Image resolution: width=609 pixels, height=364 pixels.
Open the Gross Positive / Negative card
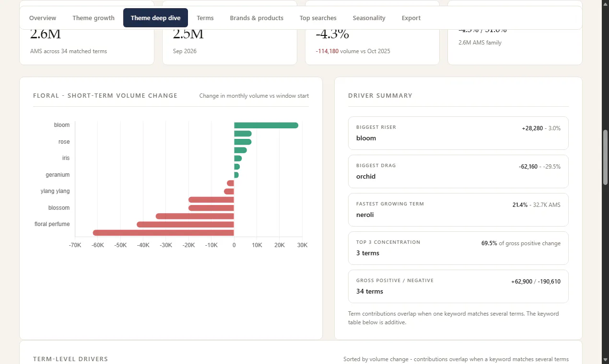(x=458, y=286)
